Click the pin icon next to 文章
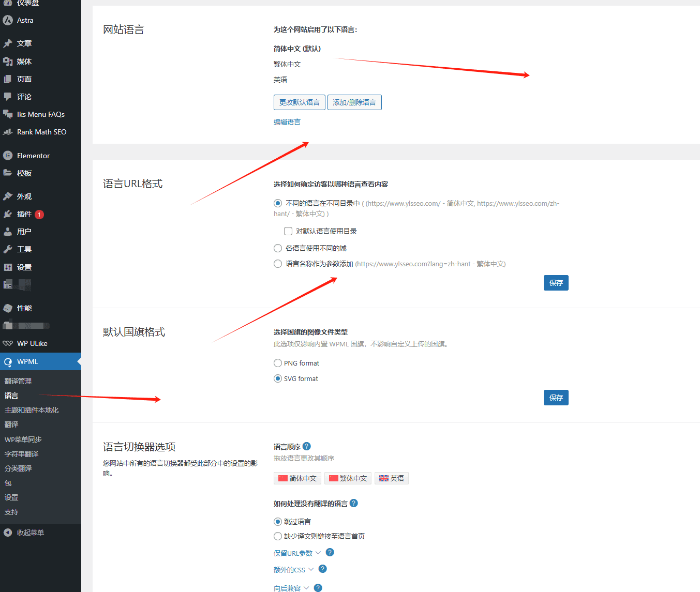 (8, 43)
